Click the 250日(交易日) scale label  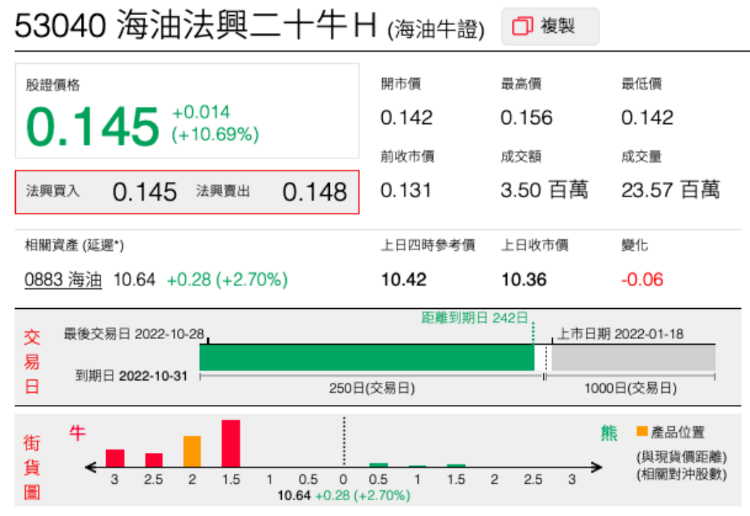372,388
